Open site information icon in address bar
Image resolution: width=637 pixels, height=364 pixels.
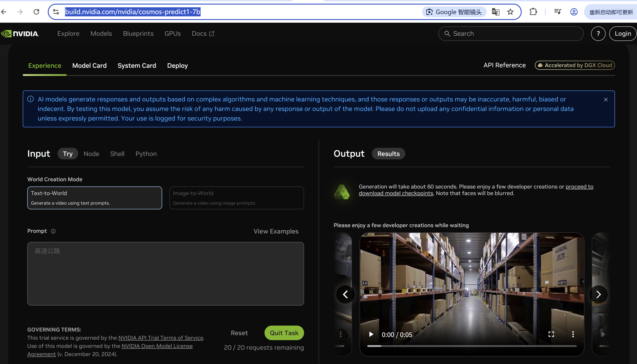coord(56,12)
